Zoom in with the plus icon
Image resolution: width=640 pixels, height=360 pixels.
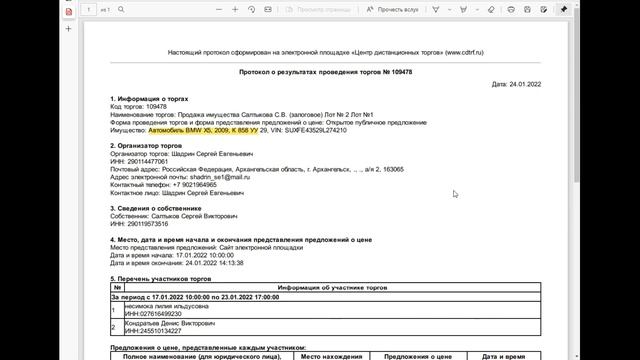235,9
